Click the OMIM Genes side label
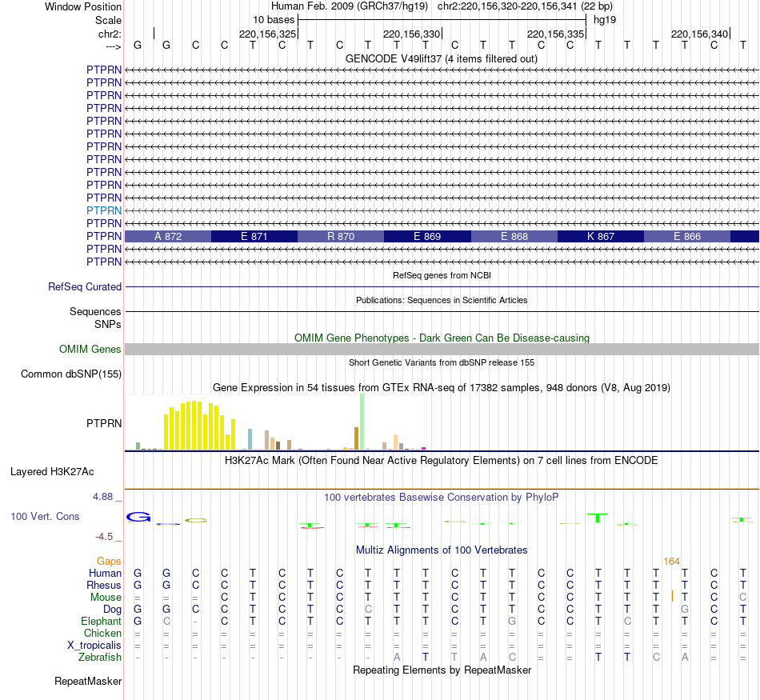The height and width of the screenshot is (700, 760). [90, 349]
